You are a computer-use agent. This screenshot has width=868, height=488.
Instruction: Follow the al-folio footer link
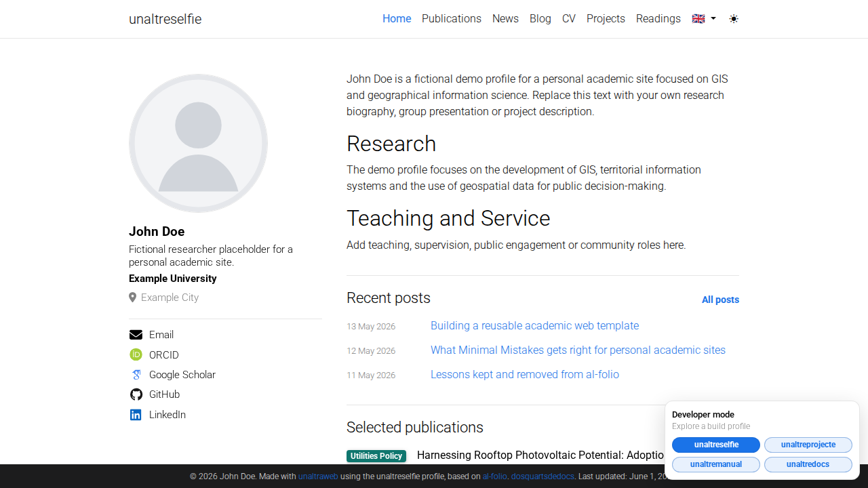click(494, 476)
